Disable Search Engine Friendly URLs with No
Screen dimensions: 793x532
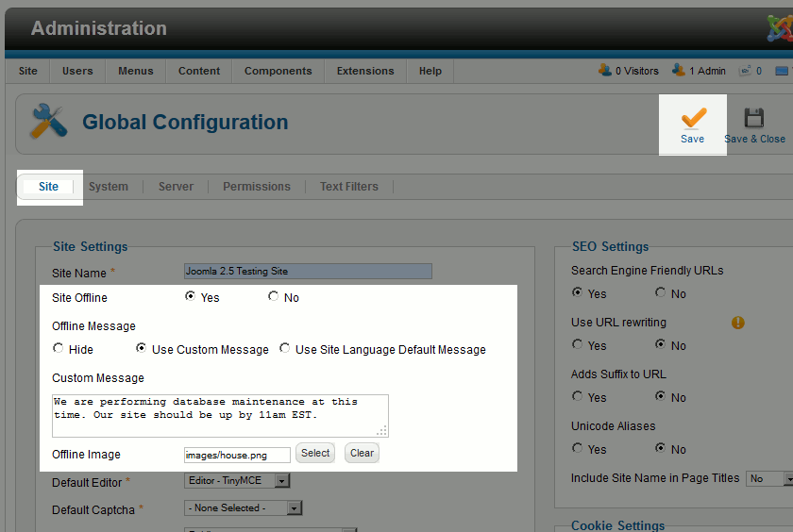pos(660,292)
